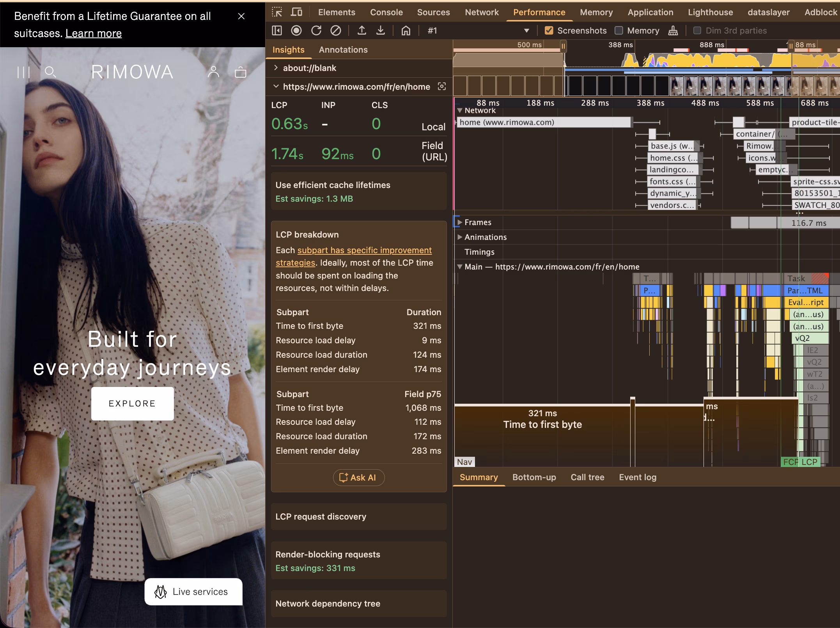Open the Rimowa shopping bag
This screenshot has width=840, height=628.
(x=241, y=72)
